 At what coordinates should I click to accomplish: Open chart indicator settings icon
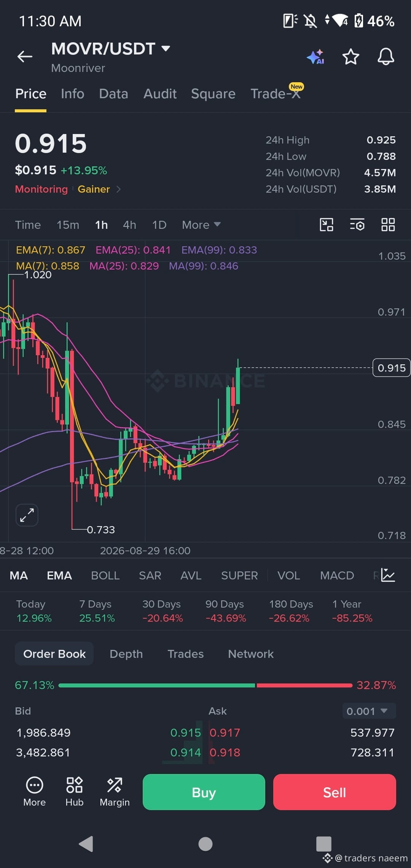pos(357,225)
